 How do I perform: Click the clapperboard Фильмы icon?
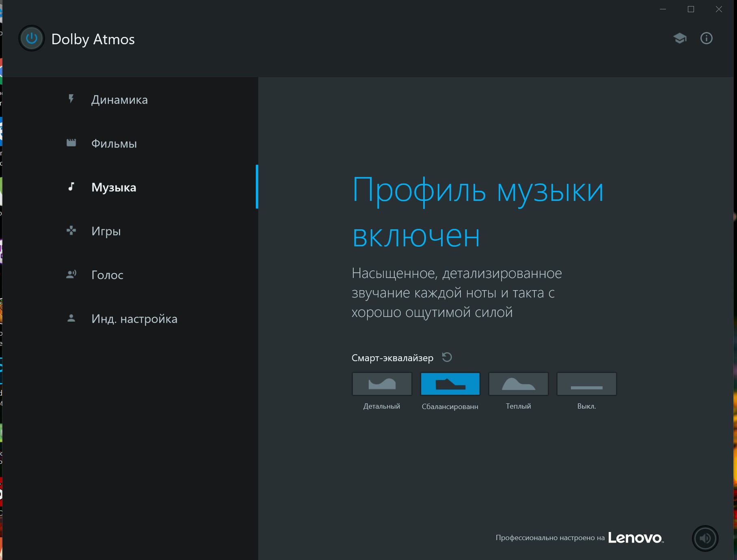pyautogui.click(x=71, y=143)
